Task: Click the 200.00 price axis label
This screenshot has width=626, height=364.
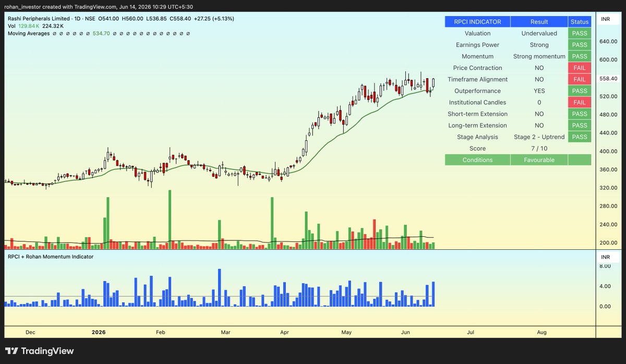Action: (608, 243)
